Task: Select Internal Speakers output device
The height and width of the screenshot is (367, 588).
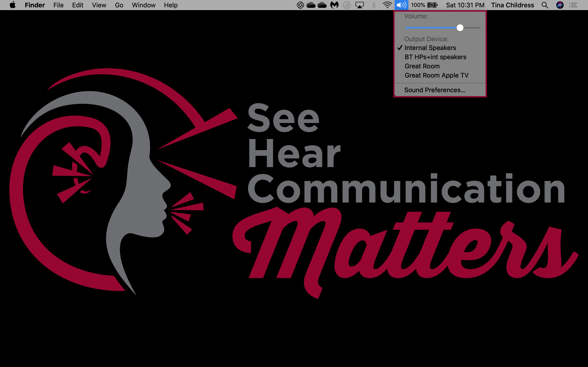Action: tap(430, 48)
